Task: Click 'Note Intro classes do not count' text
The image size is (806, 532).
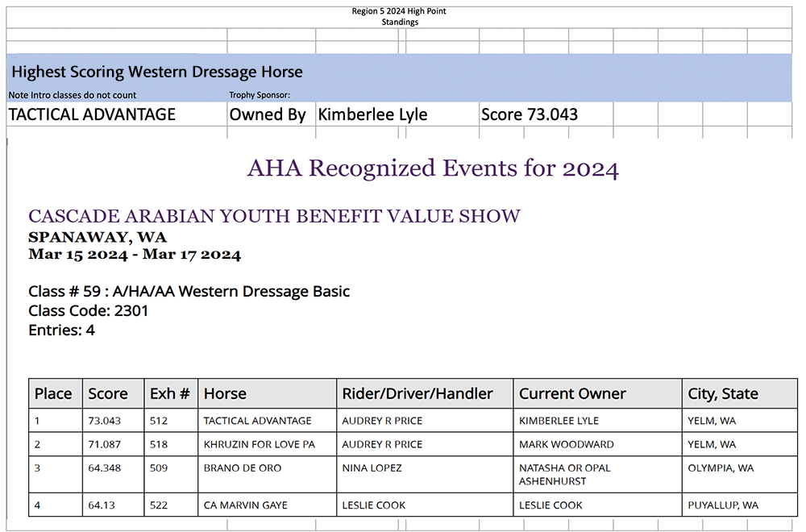Action: point(73,95)
